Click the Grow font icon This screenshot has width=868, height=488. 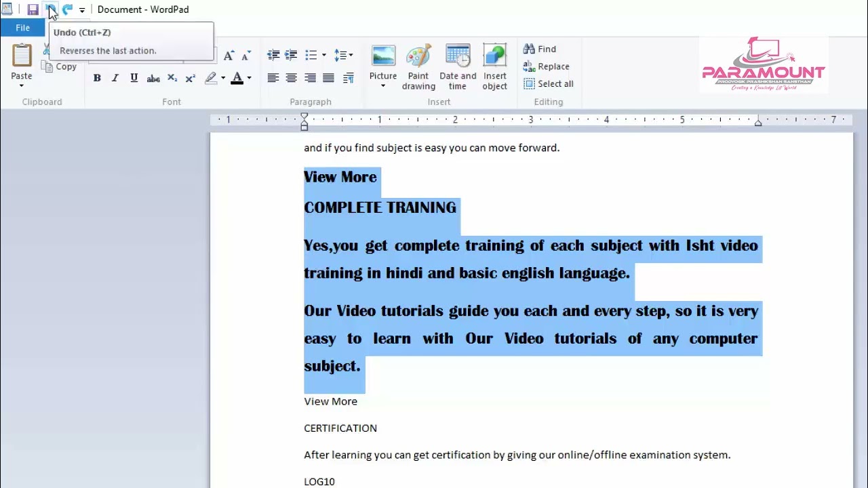click(x=229, y=55)
